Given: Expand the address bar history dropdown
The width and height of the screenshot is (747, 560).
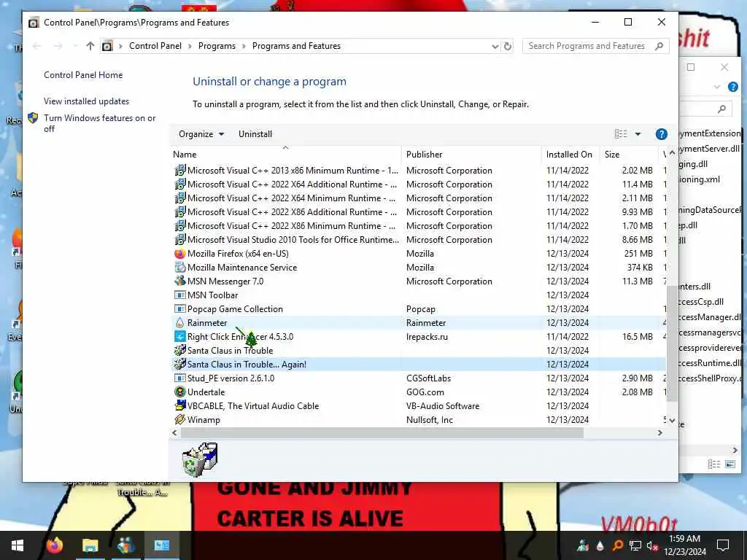Looking at the screenshot, I should coord(495,46).
